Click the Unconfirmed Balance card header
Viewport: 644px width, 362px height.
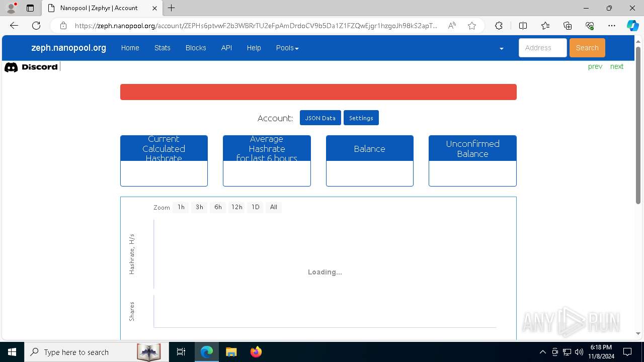tap(472, 148)
